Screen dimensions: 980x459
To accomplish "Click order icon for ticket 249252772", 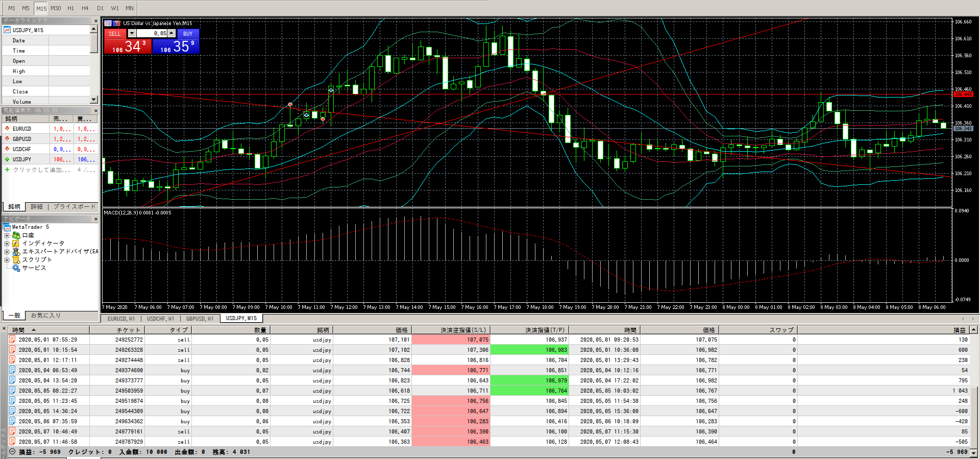I will pos(12,340).
